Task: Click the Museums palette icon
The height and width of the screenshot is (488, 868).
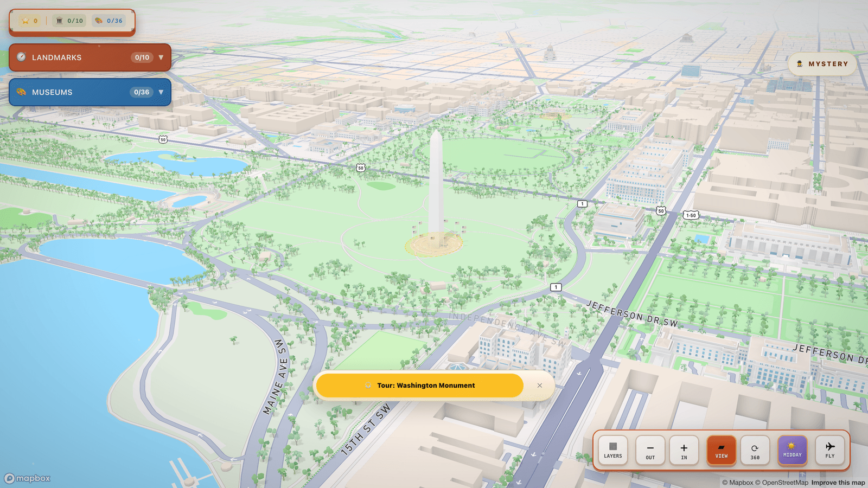Action: point(21,92)
